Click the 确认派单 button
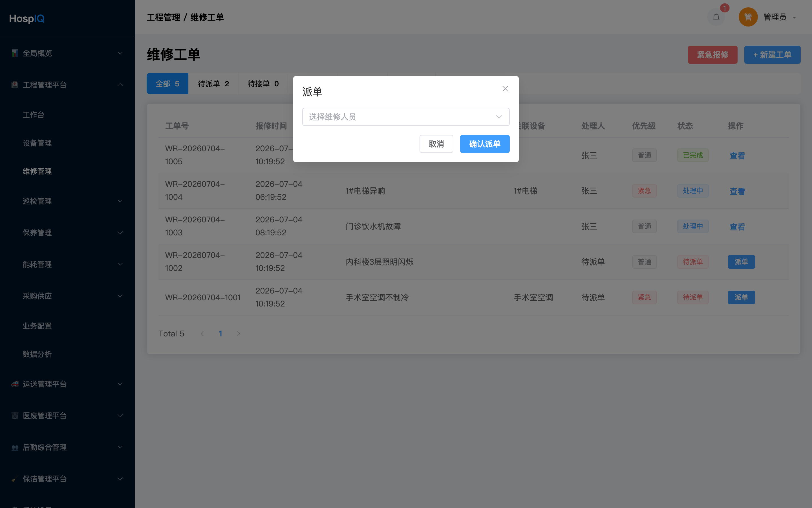The height and width of the screenshot is (508, 812). click(x=484, y=144)
